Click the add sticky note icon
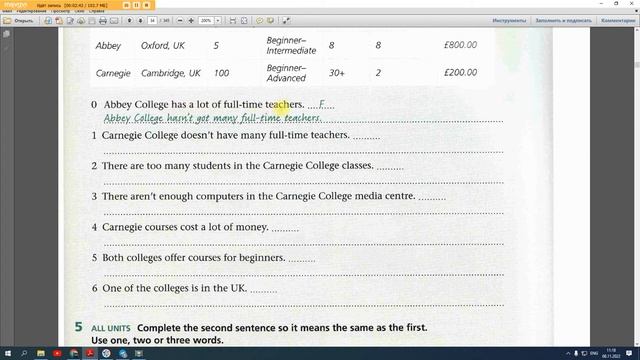 point(260,20)
